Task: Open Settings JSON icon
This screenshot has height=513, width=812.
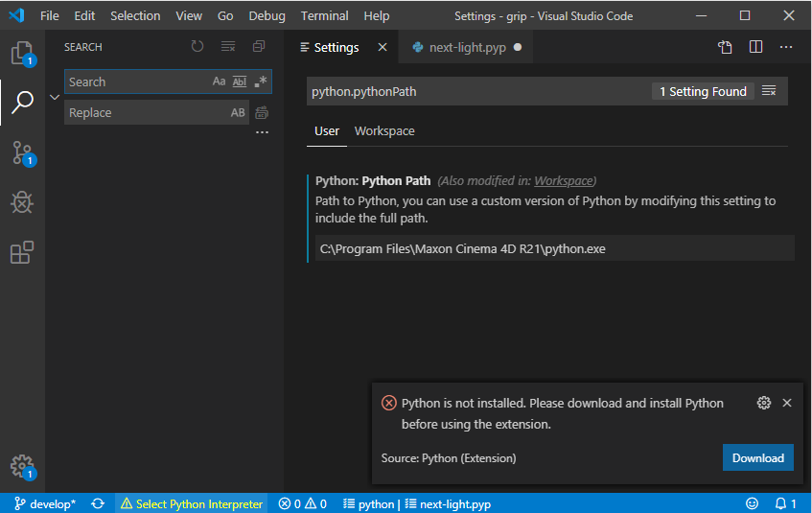Action: [725, 47]
